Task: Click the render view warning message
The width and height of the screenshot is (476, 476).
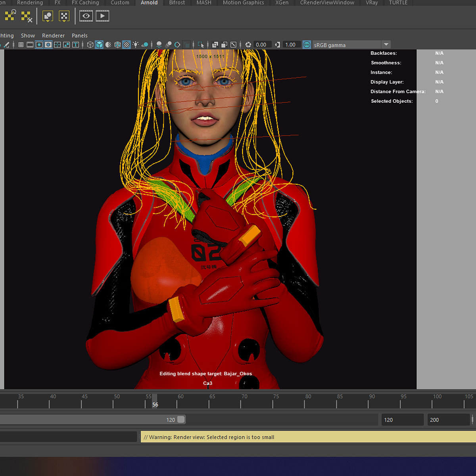Action: pyautogui.click(x=308, y=437)
